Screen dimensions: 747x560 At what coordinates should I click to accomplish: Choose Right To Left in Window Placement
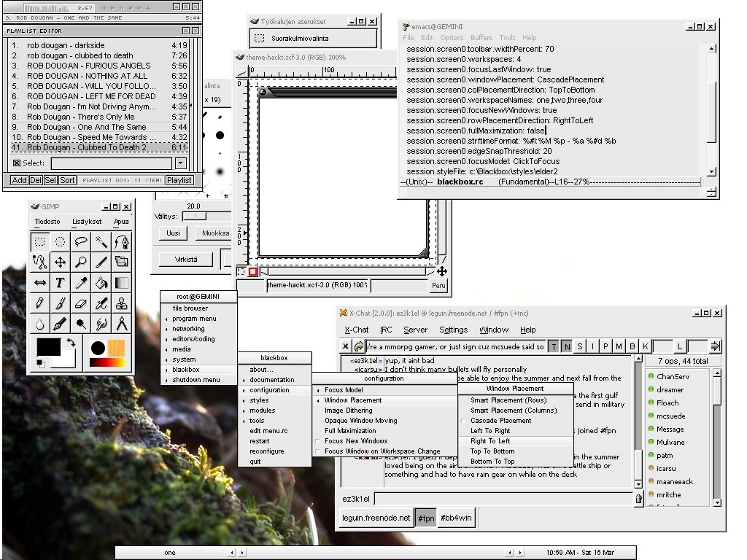pyautogui.click(x=516, y=441)
